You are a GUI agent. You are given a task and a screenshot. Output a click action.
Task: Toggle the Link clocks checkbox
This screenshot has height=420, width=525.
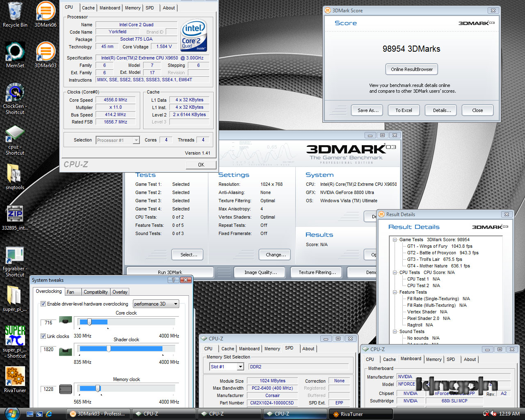point(43,336)
